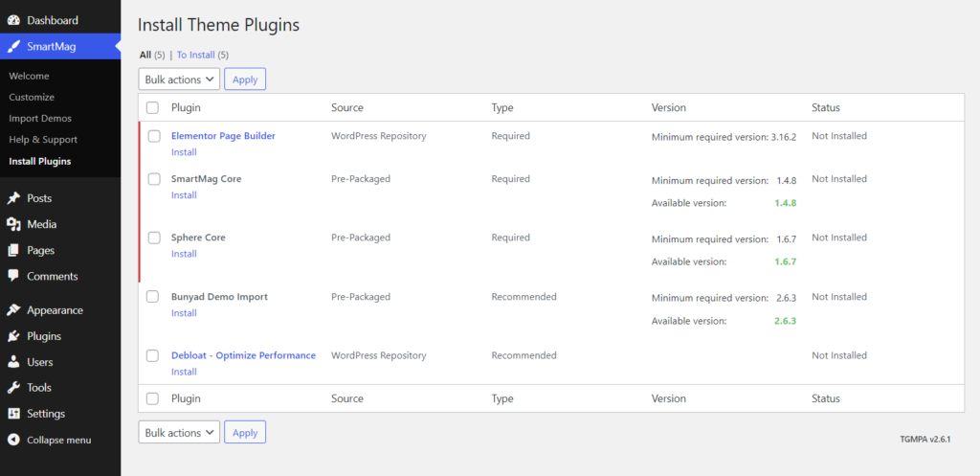Viewport: 980px width, 476px height.
Task: Tick the select-all checkbox in table footer
Action: point(152,398)
